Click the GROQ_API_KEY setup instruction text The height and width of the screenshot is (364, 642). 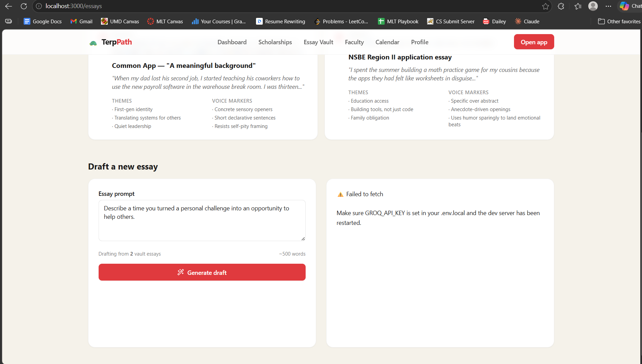[x=438, y=218]
